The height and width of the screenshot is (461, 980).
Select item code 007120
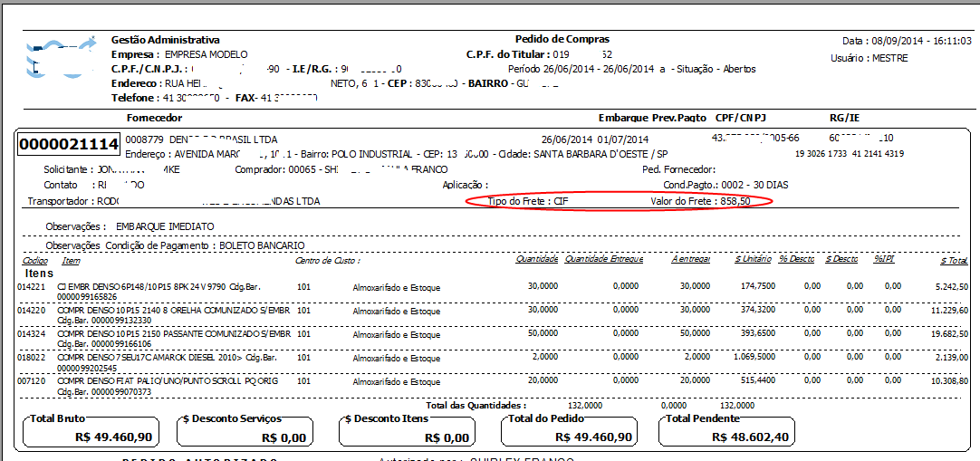tap(32, 380)
